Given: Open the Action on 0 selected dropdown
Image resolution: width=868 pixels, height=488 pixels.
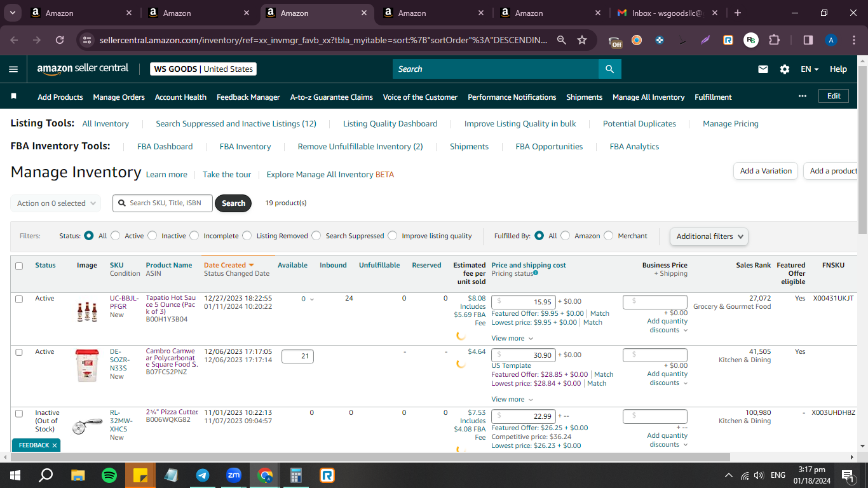Looking at the screenshot, I should [56, 203].
